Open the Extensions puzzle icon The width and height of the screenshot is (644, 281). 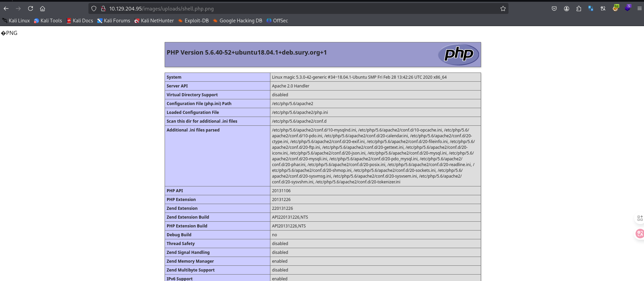click(x=579, y=8)
